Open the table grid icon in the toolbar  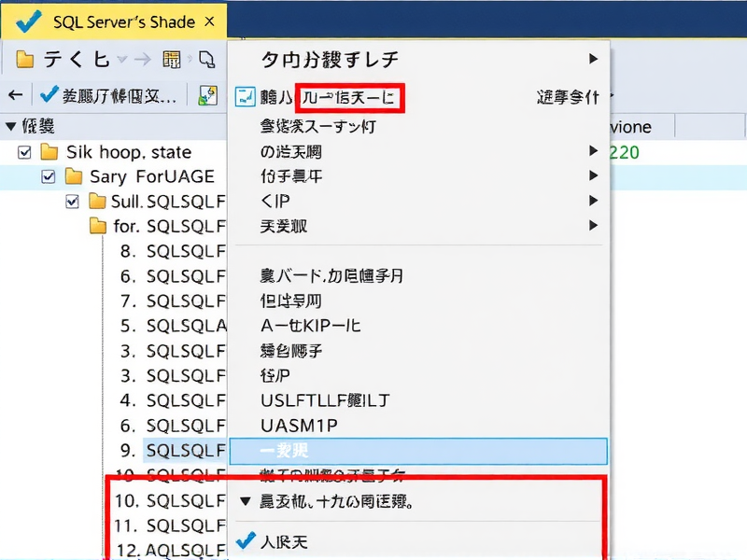174,58
